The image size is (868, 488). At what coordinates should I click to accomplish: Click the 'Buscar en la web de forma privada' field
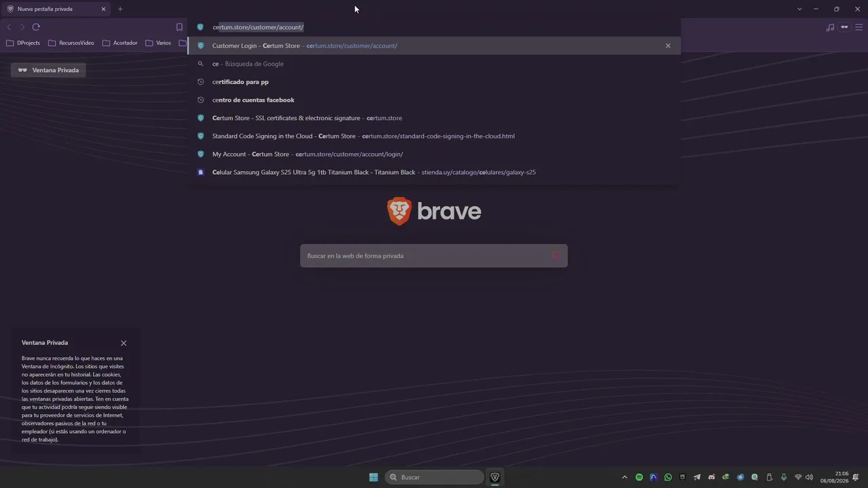click(x=434, y=256)
